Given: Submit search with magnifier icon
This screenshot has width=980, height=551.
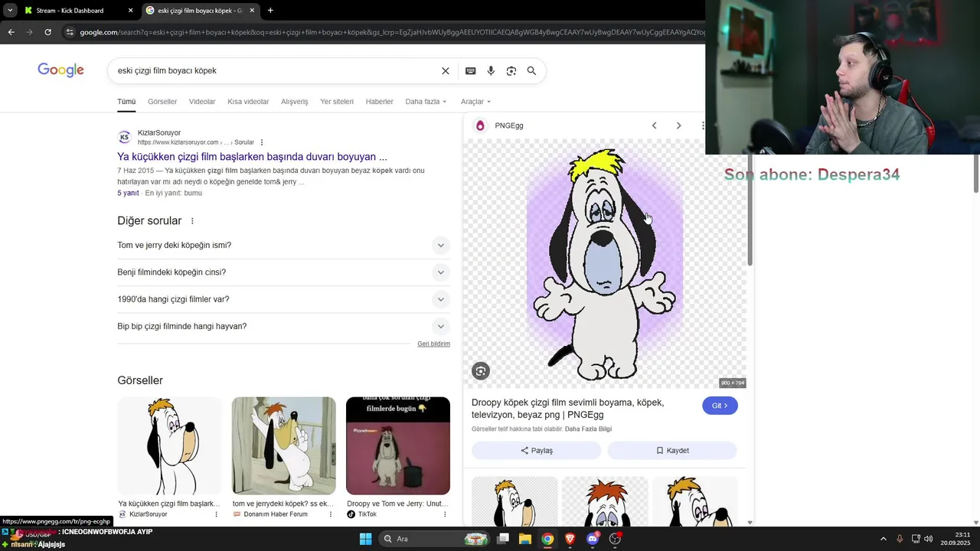Looking at the screenshot, I should [x=531, y=70].
